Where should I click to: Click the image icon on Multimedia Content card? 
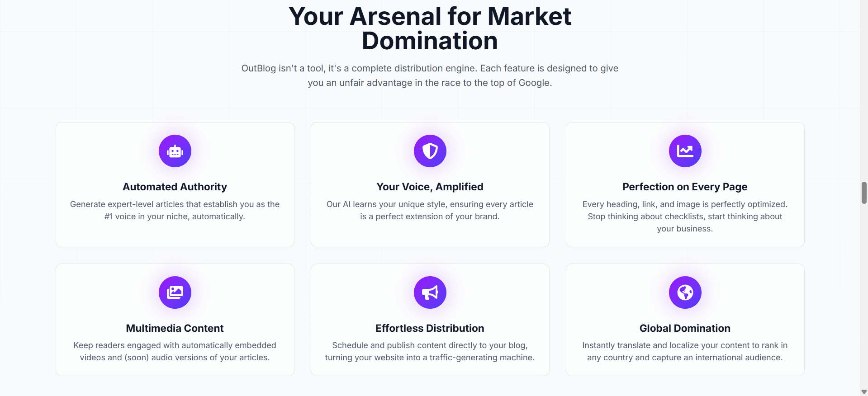(x=175, y=292)
